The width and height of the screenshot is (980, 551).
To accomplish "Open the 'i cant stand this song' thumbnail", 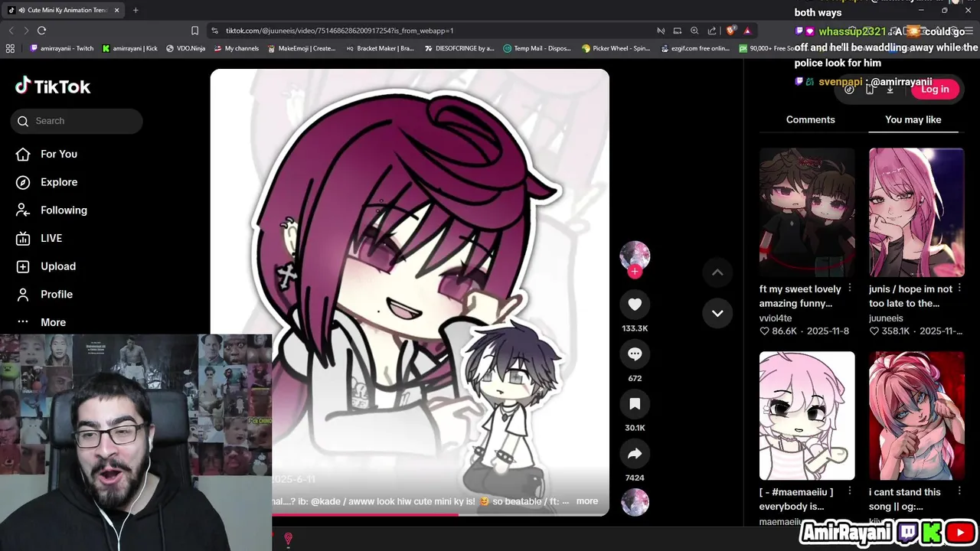I will [916, 416].
